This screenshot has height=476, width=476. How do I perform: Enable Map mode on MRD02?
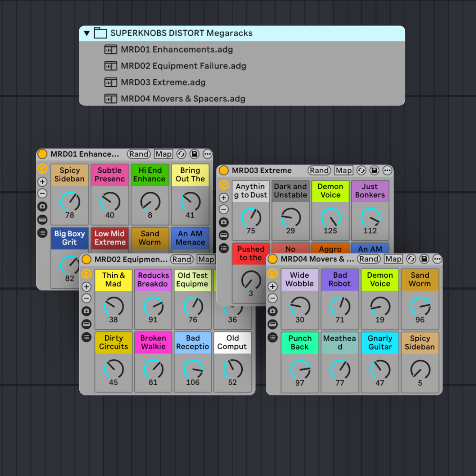(206, 259)
